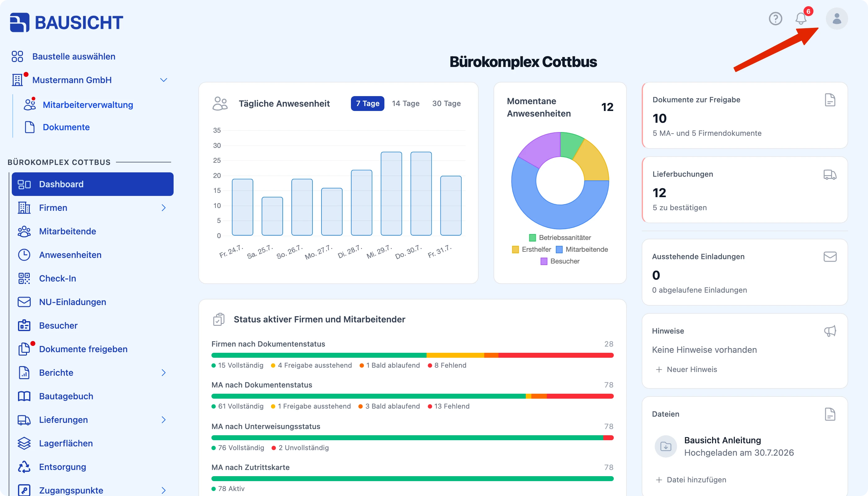This screenshot has height=496, width=868.
Task: Click '13 Fehlend' under MA Dokumentenstatus
Action: coord(448,406)
